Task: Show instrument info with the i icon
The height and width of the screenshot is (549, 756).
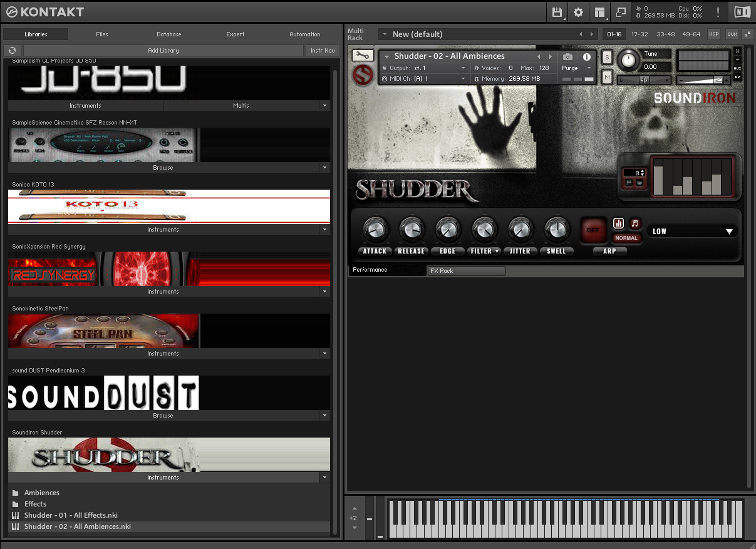Action: 587,56
